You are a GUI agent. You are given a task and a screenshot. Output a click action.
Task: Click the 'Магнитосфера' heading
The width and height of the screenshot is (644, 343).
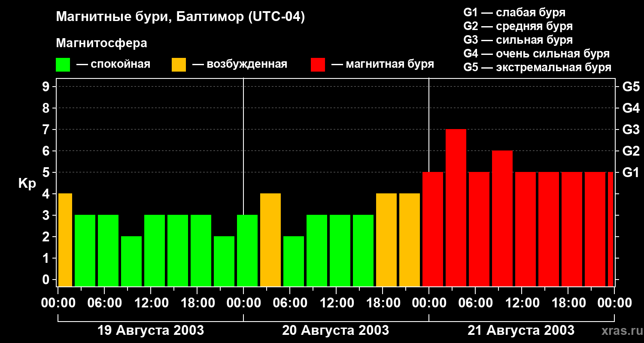click(x=101, y=43)
